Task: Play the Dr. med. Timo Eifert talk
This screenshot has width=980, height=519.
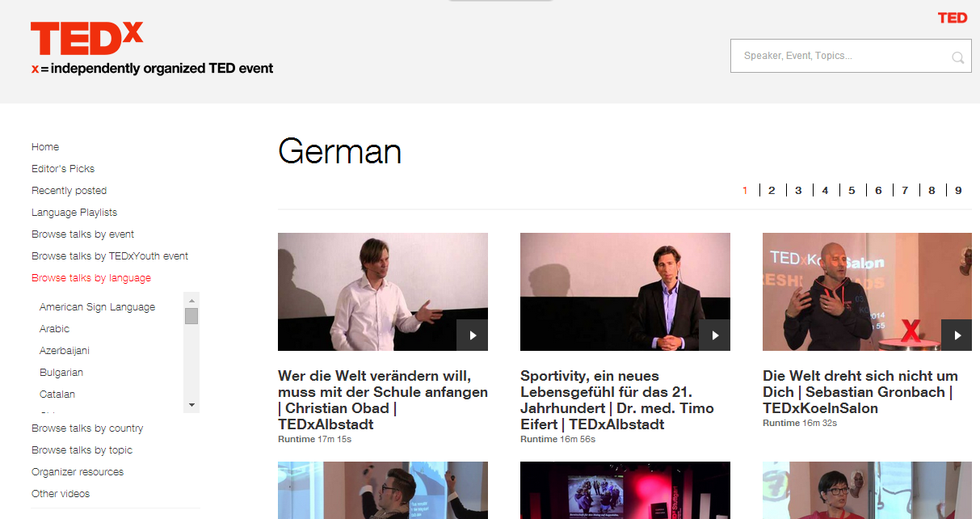Action: click(715, 335)
